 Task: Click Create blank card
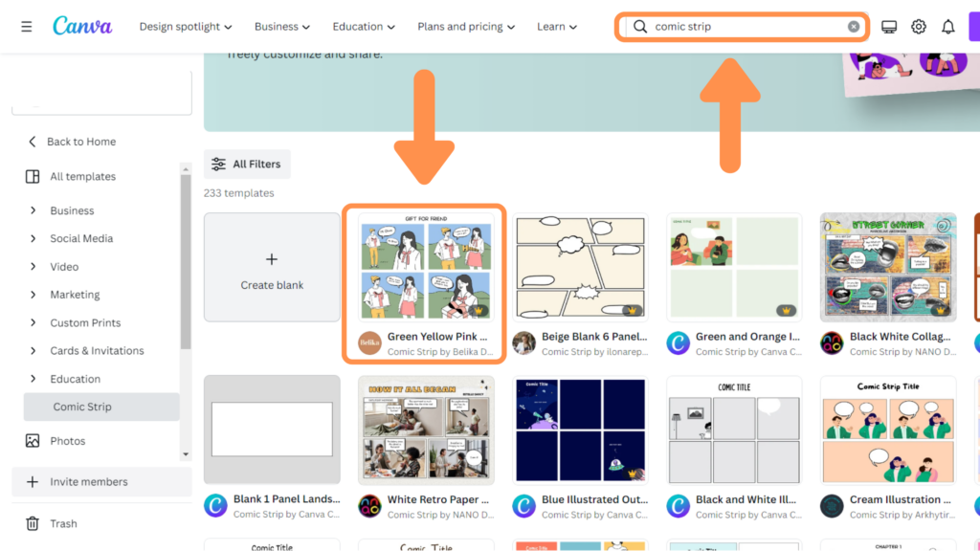click(272, 268)
